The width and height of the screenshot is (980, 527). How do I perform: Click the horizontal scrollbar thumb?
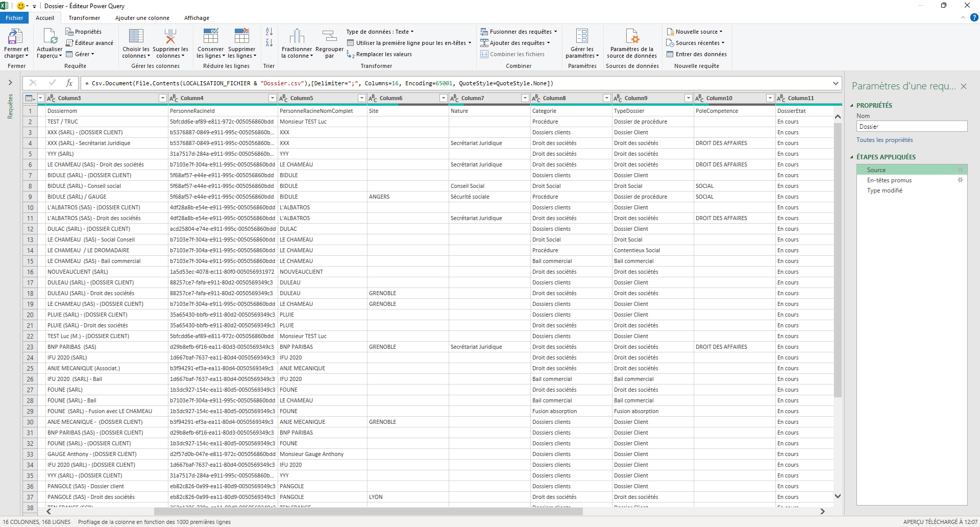(x=368, y=511)
